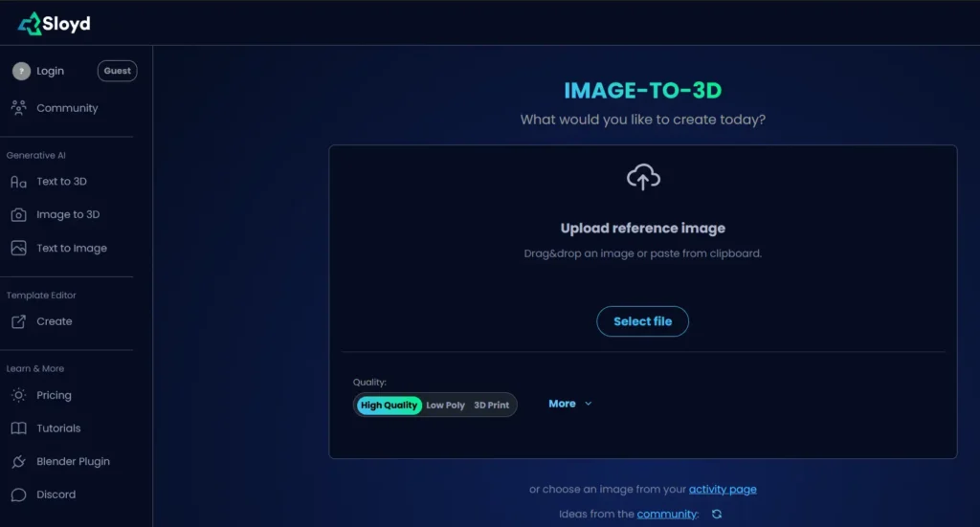The image size is (980, 527).
Task: Select Low Poly quality option
Action: (446, 406)
